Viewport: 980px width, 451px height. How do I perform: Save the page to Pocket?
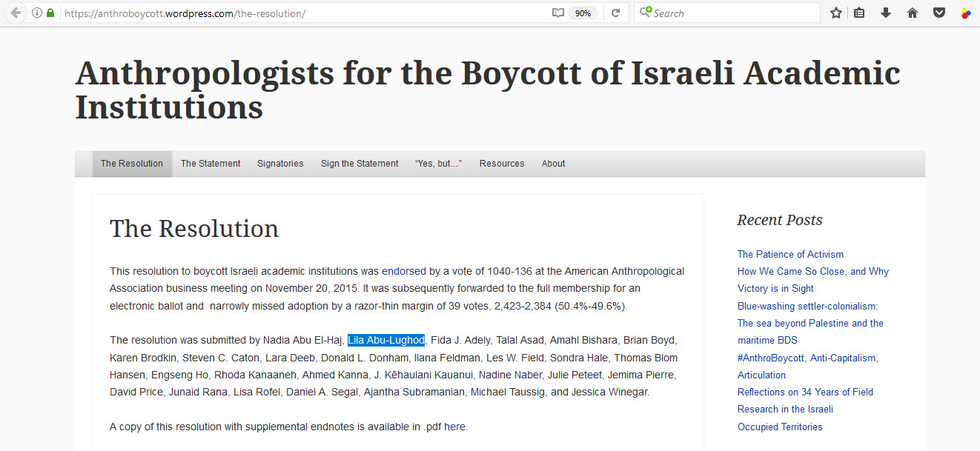tap(939, 13)
